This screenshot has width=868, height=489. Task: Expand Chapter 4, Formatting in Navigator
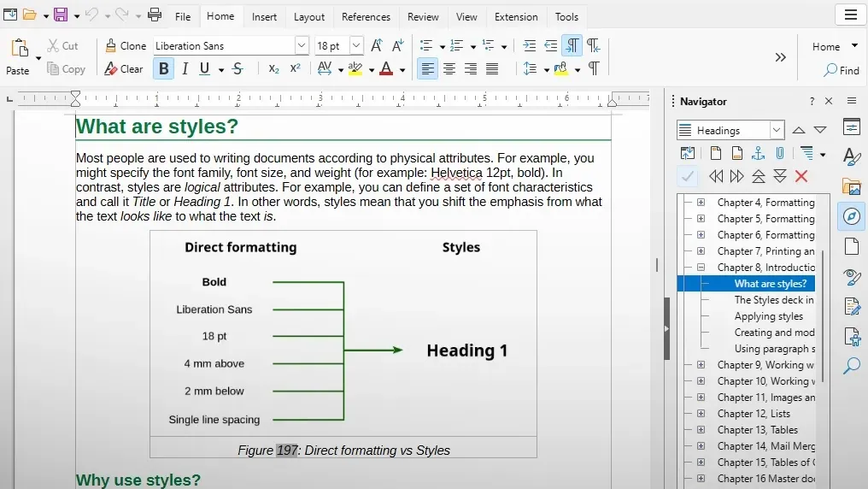pyautogui.click(x=701, y=202)
